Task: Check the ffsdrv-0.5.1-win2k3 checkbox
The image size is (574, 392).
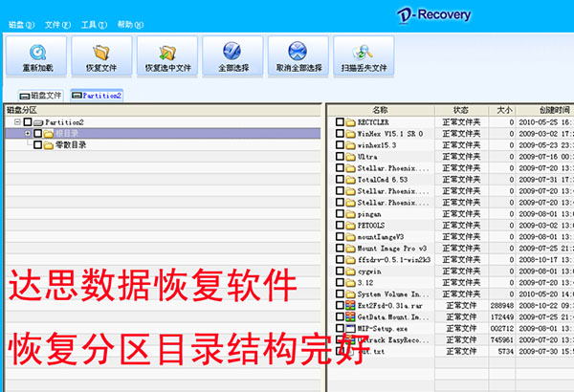Action: [340, 259]
